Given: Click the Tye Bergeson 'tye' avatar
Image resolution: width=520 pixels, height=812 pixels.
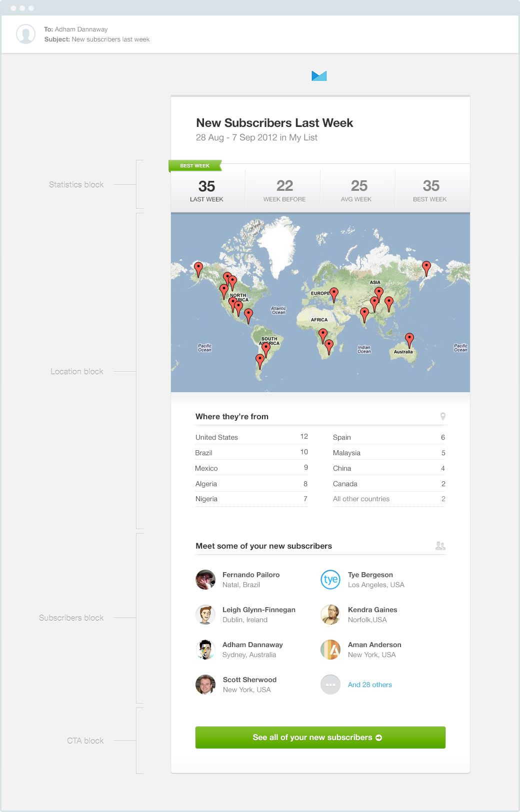Looking at the screenshot, I should (330, 580).
